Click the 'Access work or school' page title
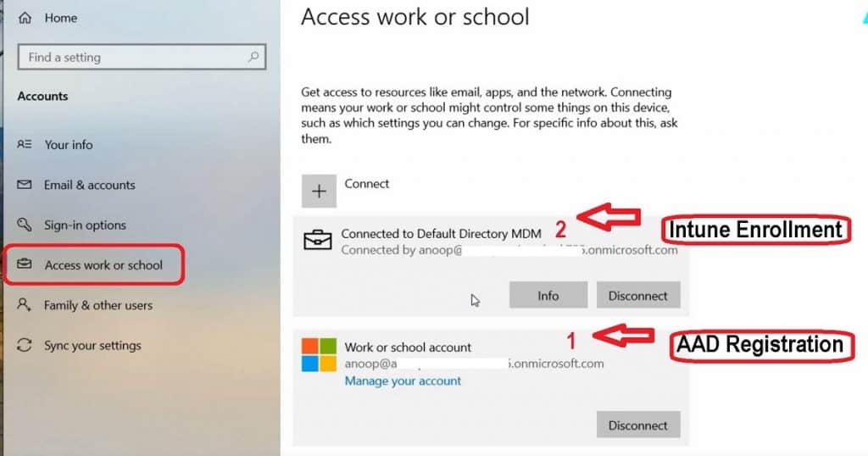The image size is (868, 456). tap(415, 17)
